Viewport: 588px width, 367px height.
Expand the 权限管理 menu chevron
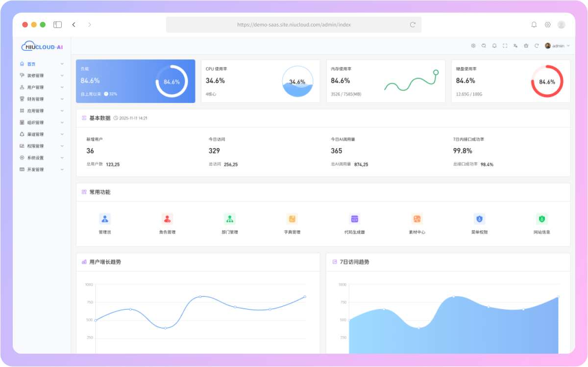point(62,146)
